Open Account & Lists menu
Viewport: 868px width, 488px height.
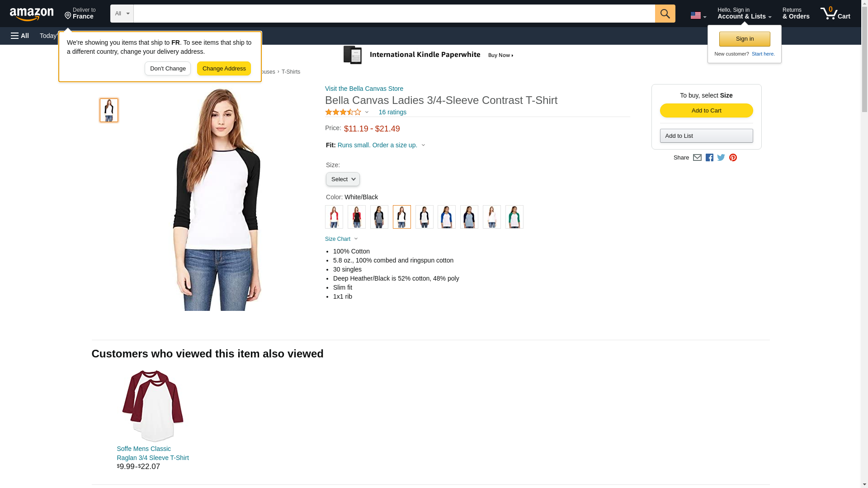click(x=744, y=13)
